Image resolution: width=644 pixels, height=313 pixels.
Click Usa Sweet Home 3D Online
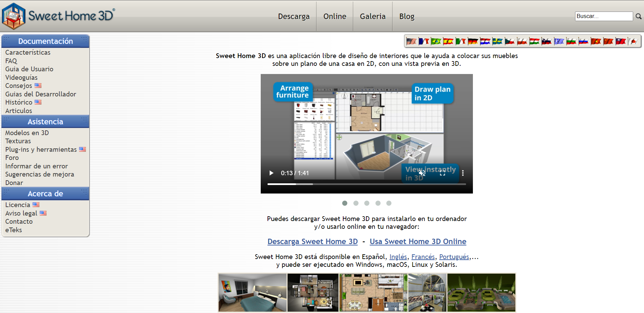418,241
